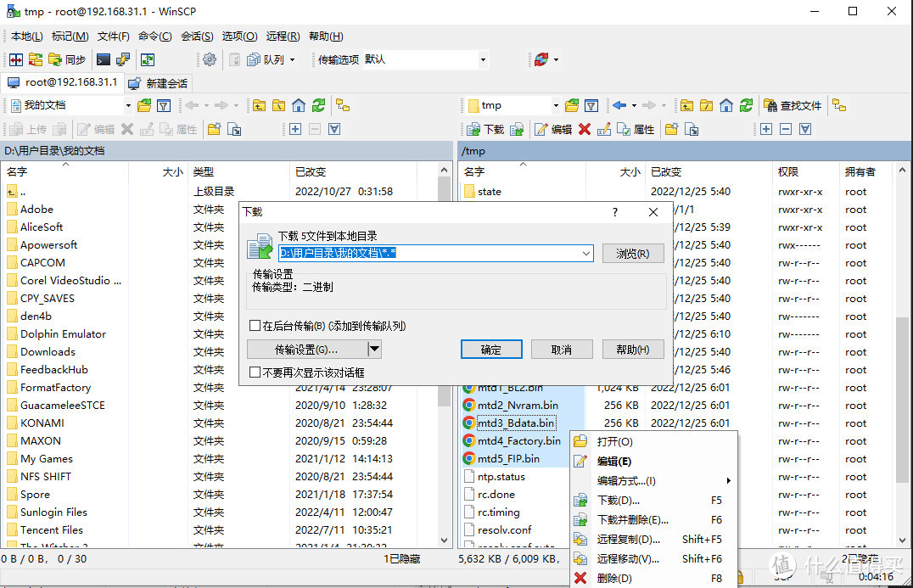The image size is (913, 588).
Task: Go to local root directory icon
Action: point(279,105)
